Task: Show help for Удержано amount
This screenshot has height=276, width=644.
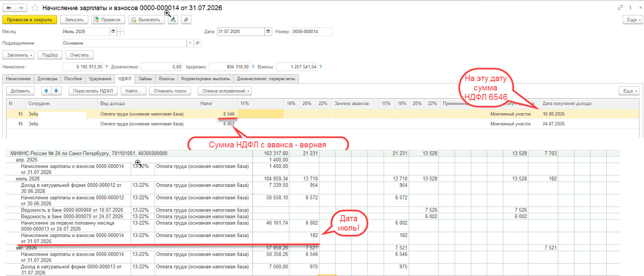Action: (253, 67)
